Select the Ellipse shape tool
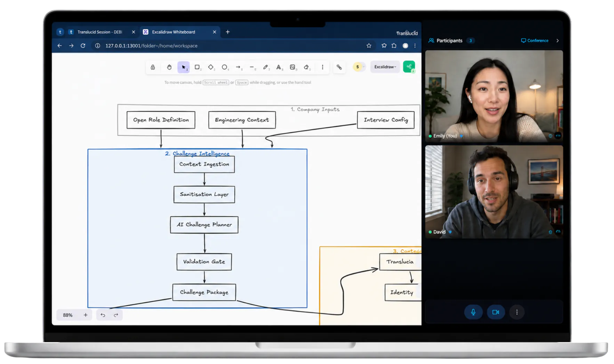 pos(225,67)
